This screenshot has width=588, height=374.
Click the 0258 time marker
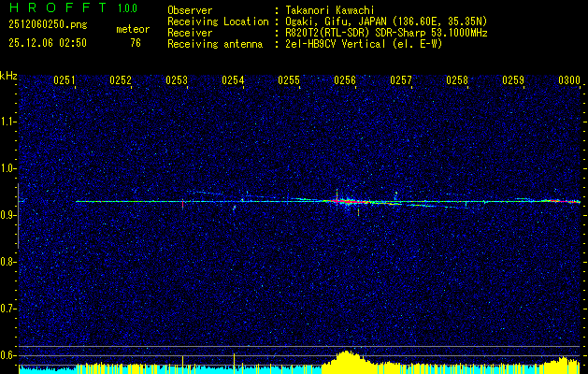point(457,80)
